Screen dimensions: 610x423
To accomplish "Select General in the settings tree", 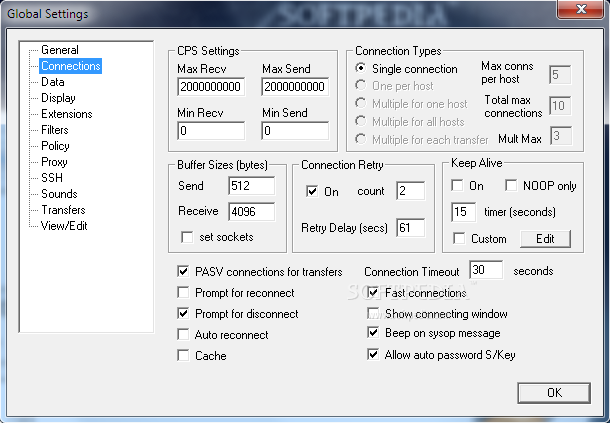I will point(60,50).
